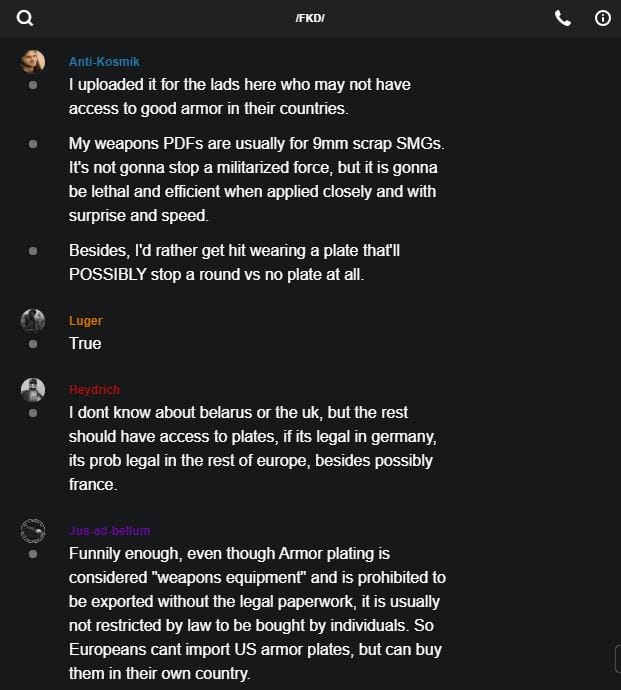View Heydrich's profile avatar

pos(33,390)
